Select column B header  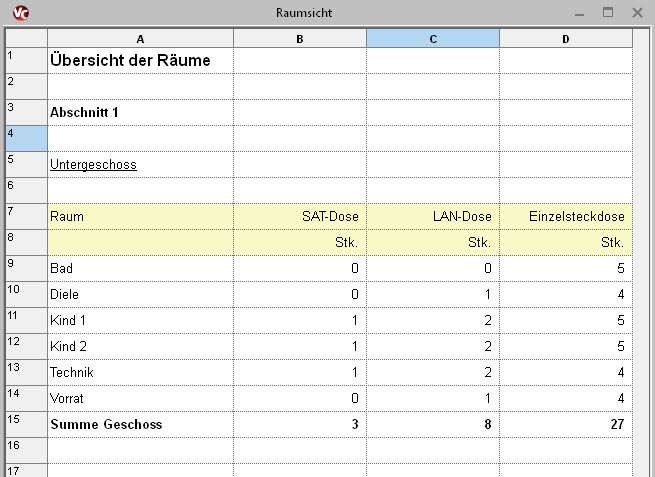(x=300, y=38)
